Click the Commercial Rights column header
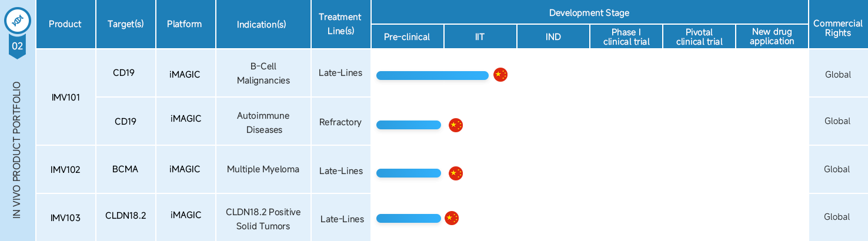The image size is (868, 241). pyautogui.click(x=837, y=28)
